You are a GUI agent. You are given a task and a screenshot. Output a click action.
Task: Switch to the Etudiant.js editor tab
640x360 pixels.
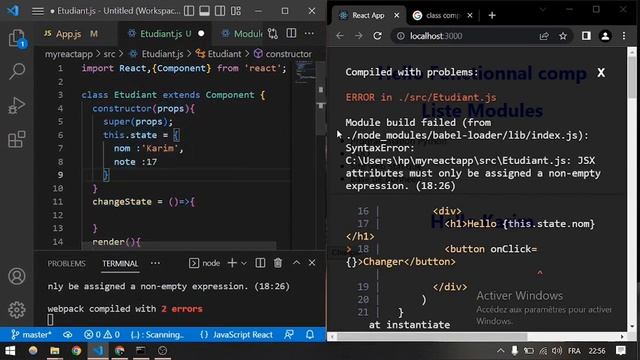(165, 34)
